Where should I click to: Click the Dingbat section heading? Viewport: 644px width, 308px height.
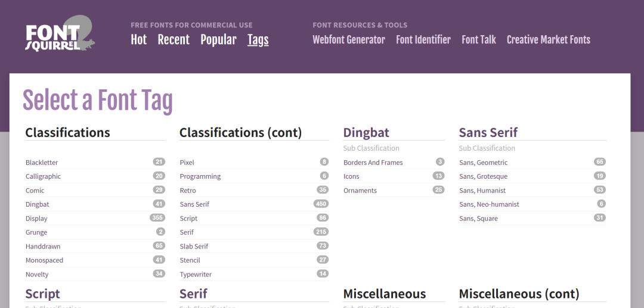(x=366, y=132)
